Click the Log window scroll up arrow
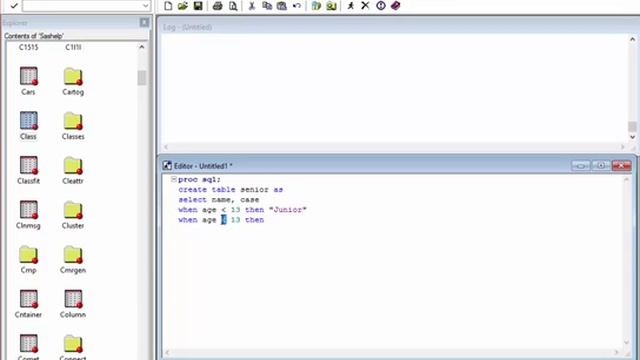The image size is (640, 360). click(632, 40)
